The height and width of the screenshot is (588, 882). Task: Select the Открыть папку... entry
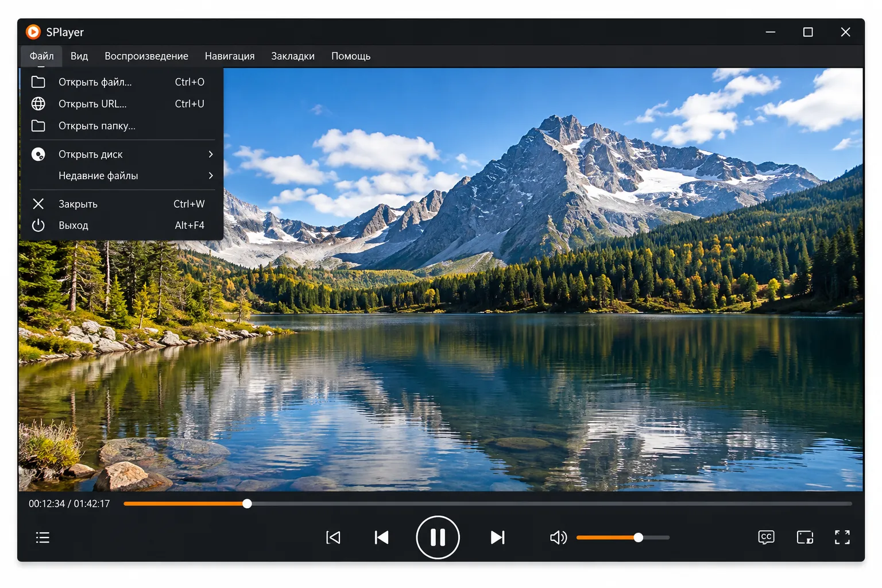coord(122,126)
